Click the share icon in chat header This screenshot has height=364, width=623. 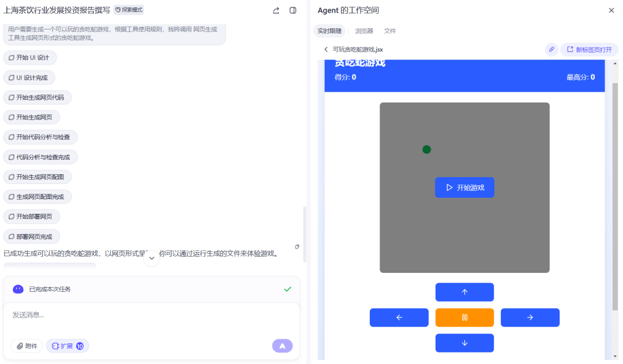tap(276, 10)
